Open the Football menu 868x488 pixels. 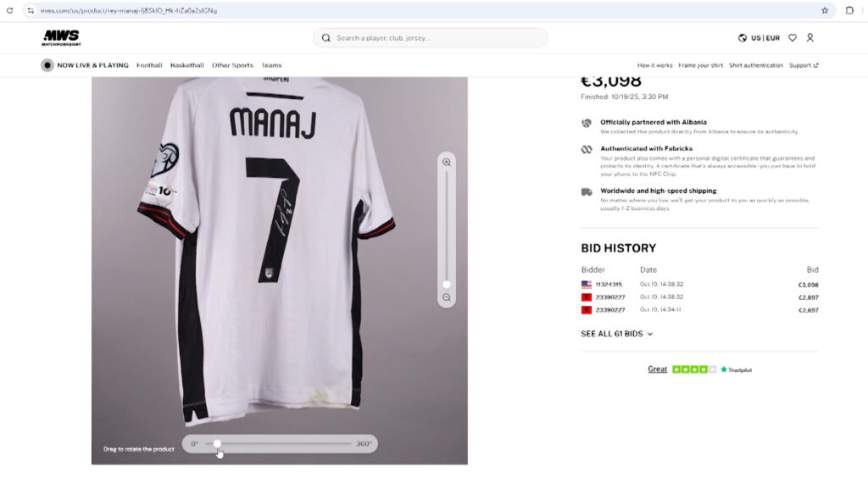click(149, 65)
